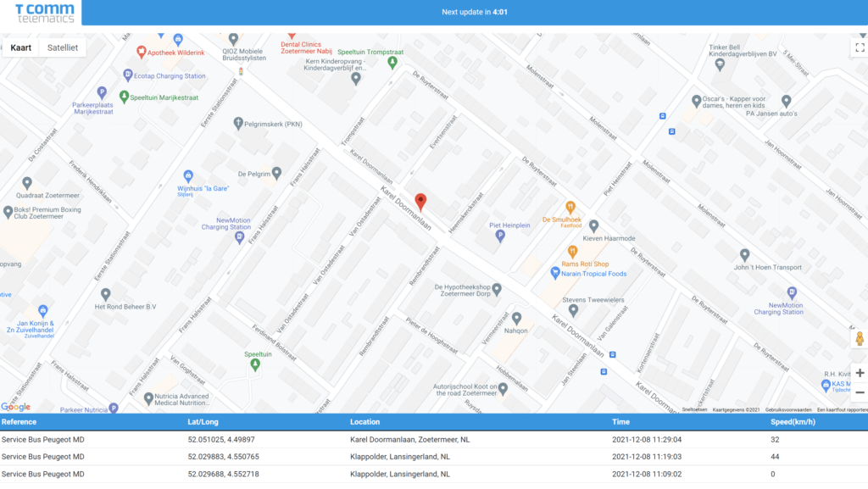Click the red vehicle location marker
This screenshot has width=868, height=489.
420,202
